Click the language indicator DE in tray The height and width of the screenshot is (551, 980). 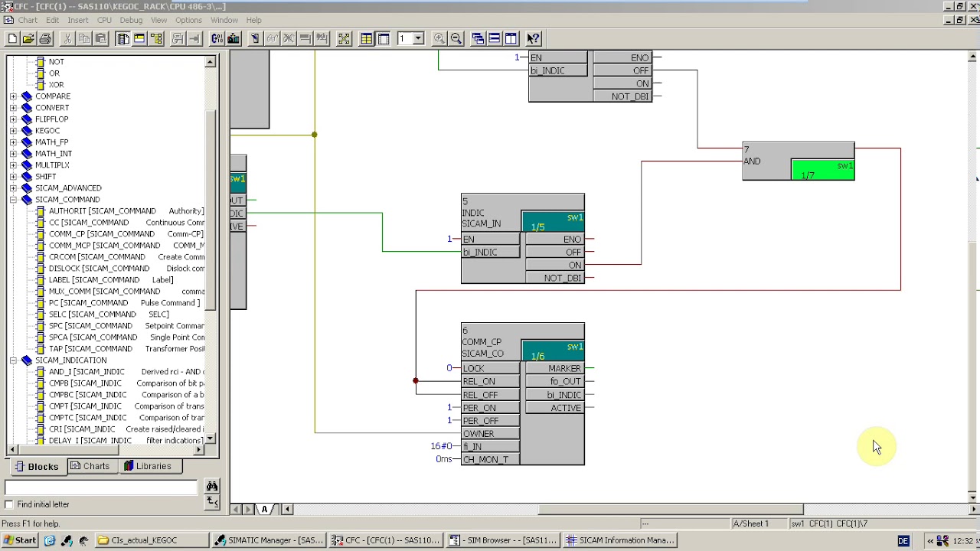(903, 541)
